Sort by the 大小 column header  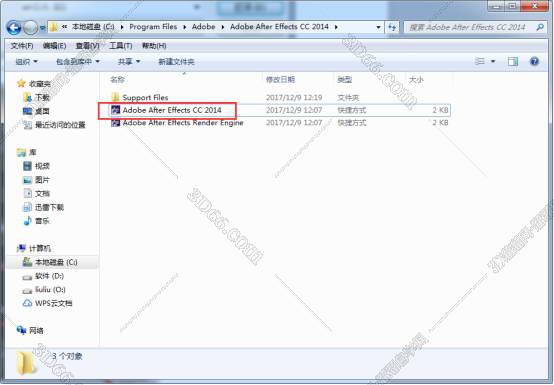(x=416, y=80)
